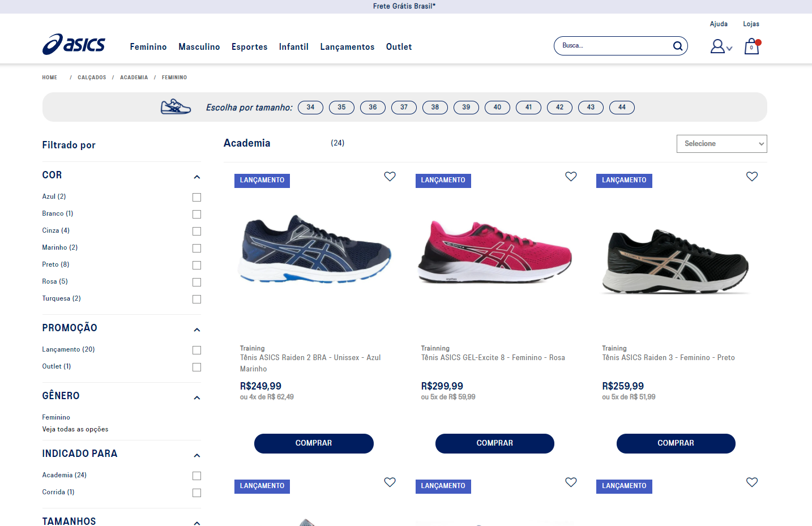Viewport: 812px width, 526px height.
Task: Go to HOME breadcrumb
Action: pos(50,78)
